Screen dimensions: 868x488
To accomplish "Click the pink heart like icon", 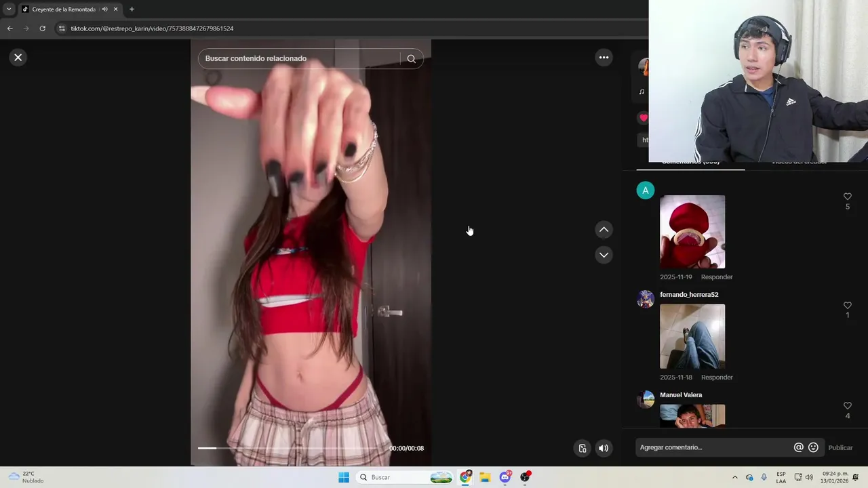I will (643, 118).
